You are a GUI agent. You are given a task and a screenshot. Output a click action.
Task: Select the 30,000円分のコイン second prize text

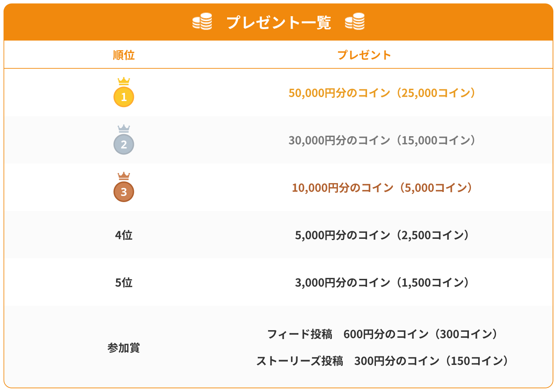pyautogui.click(x=382, y=140)
